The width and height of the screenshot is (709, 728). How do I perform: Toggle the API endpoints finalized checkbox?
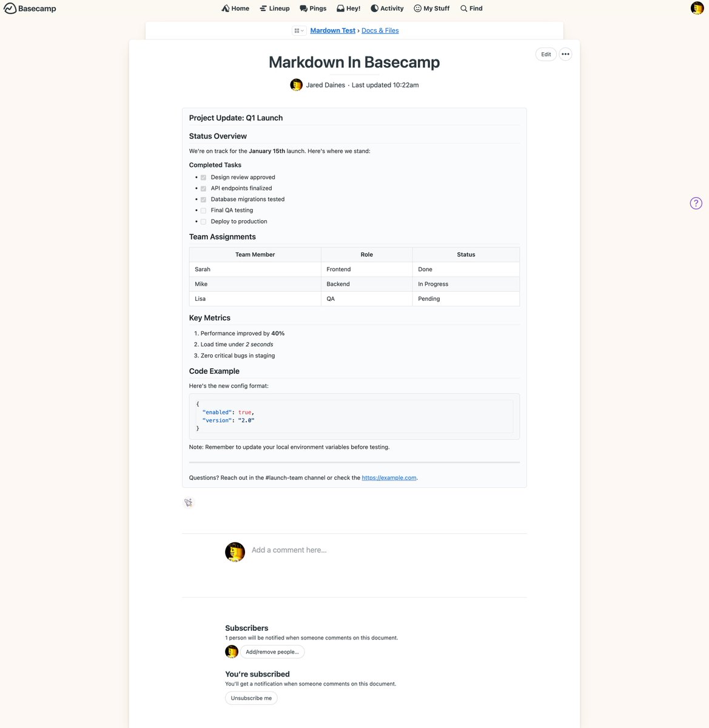tap(203, 189)
